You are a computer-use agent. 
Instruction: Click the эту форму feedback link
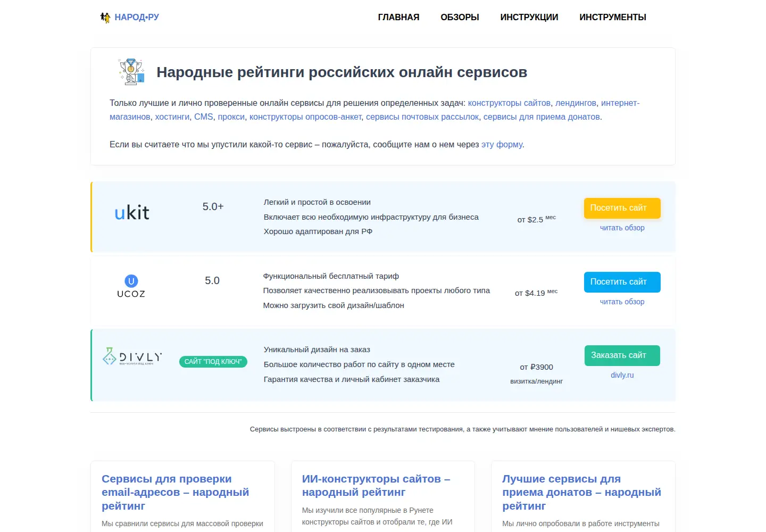click(x=502, y=145)
